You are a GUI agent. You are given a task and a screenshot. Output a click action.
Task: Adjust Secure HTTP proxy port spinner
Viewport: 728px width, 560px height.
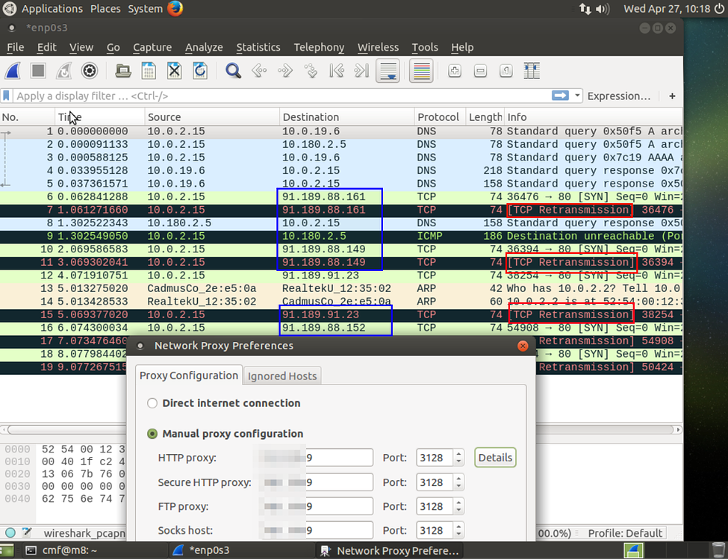click(458, 482)
